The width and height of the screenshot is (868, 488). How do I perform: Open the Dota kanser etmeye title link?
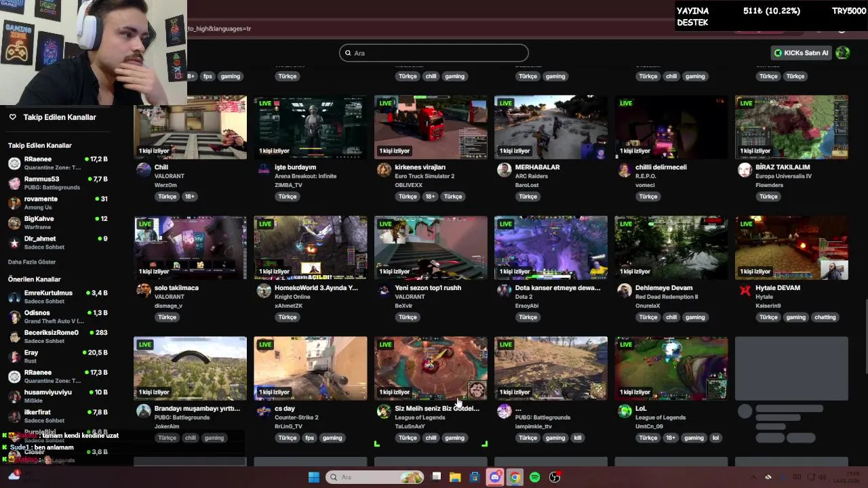(557, 288)
